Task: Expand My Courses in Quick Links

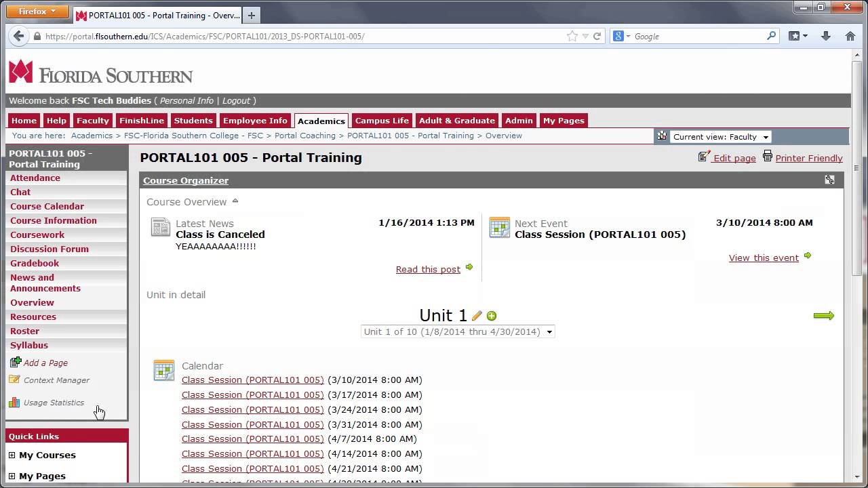Action: tap(12, 455)
